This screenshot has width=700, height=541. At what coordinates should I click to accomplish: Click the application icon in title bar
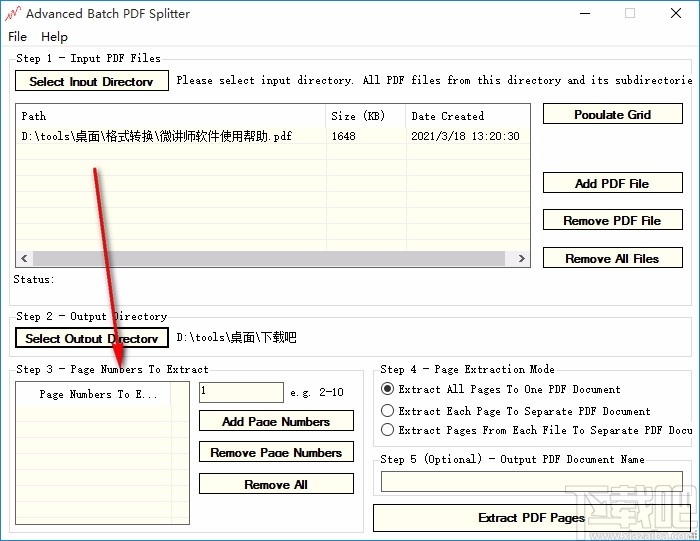[x=13, y=13]
